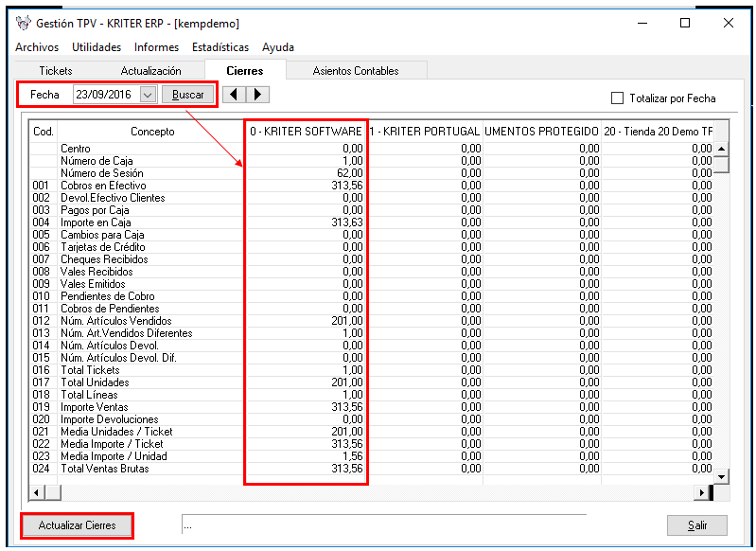Open the Ayuda menu

[x=278, y=47]
